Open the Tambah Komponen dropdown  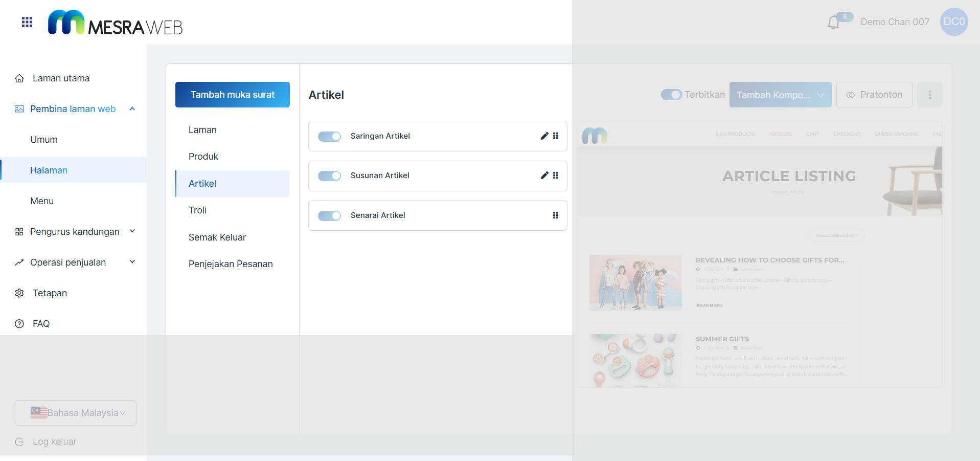[780, 95]
